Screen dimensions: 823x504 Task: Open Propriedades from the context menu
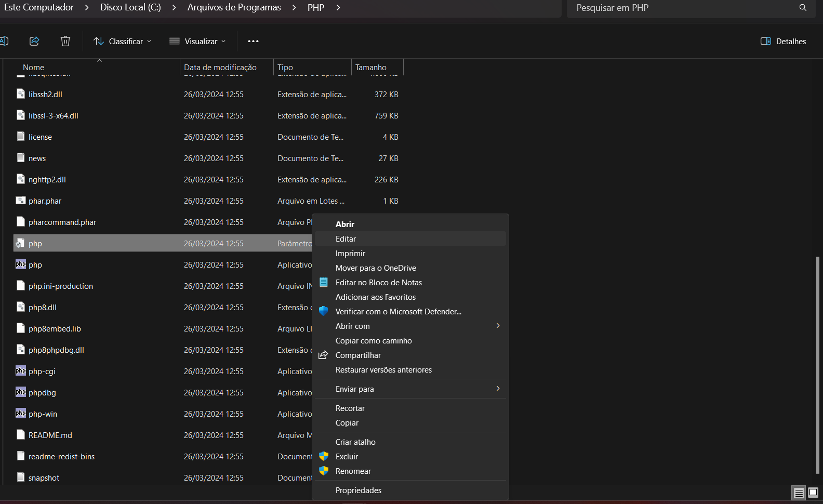(410, 490)
